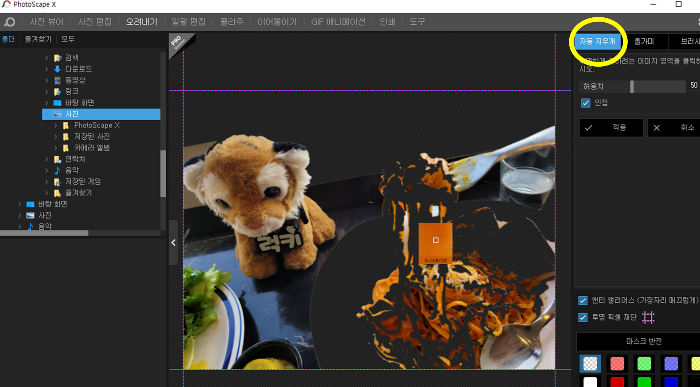Switch to the 오려내기 tab
This screenshot has width=700, height=387.
coord(142,22)
